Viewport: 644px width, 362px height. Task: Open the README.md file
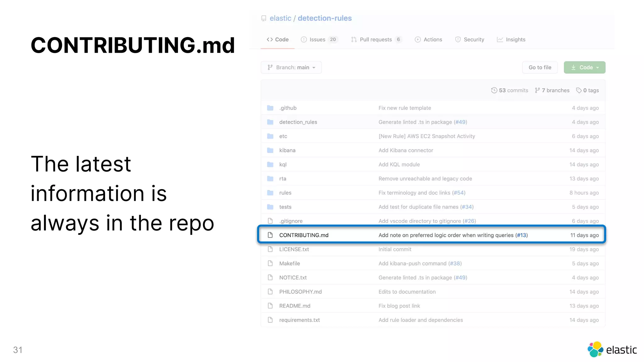pyautogui.click(x=295, y=306)
